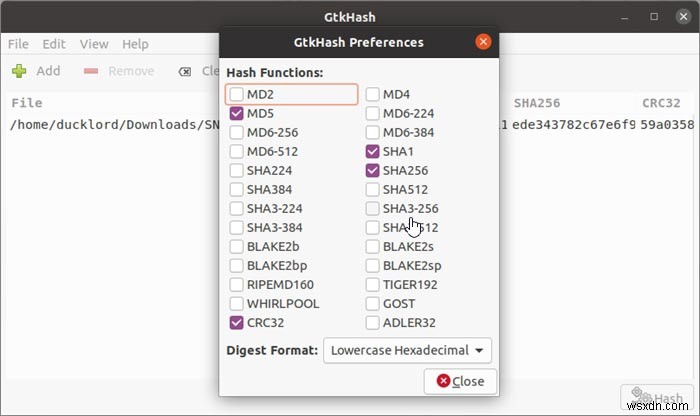
Task: Tick the BLAKE2bp option
Action: coord(236,266)
